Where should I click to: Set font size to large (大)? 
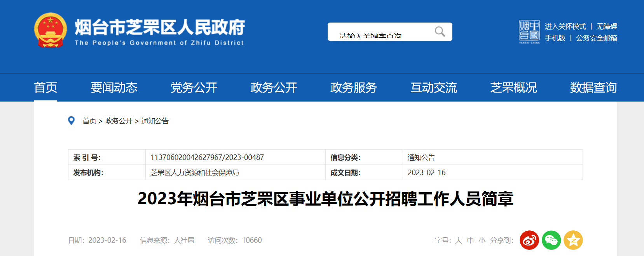click(x=459, y=240)
